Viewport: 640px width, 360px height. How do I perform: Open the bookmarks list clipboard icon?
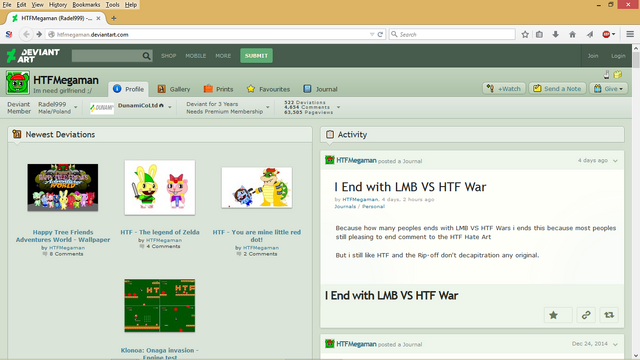click(539, 35)
